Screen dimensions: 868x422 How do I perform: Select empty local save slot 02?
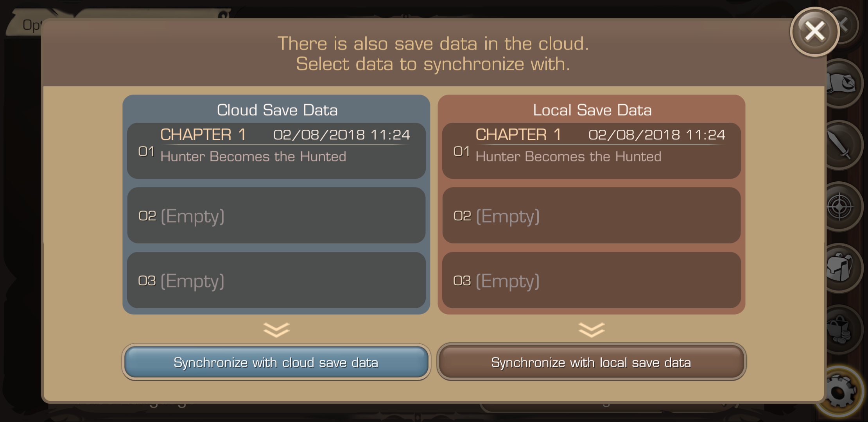coord(591,216)
